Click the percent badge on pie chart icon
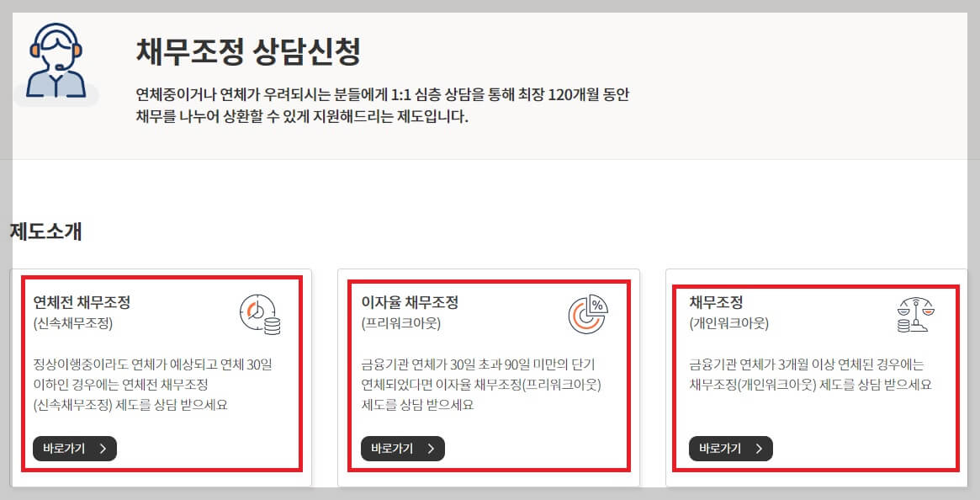980x500 pixels. (599, 303)
